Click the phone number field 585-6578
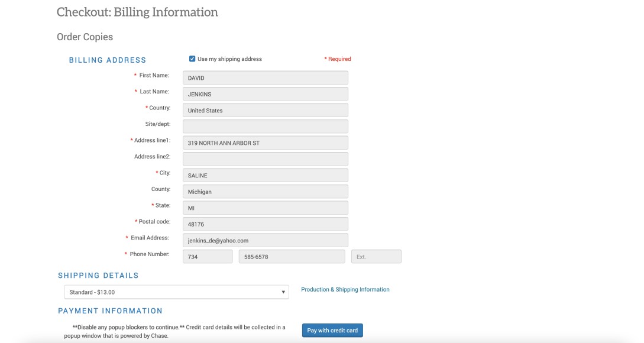Image resolution: width=644 pixels, height=343 pixels. (292, 257)
